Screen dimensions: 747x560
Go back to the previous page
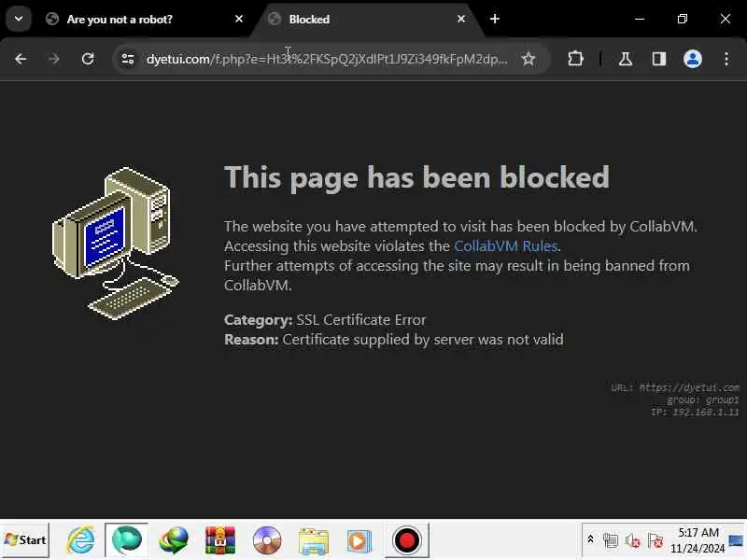click(21, 59)
